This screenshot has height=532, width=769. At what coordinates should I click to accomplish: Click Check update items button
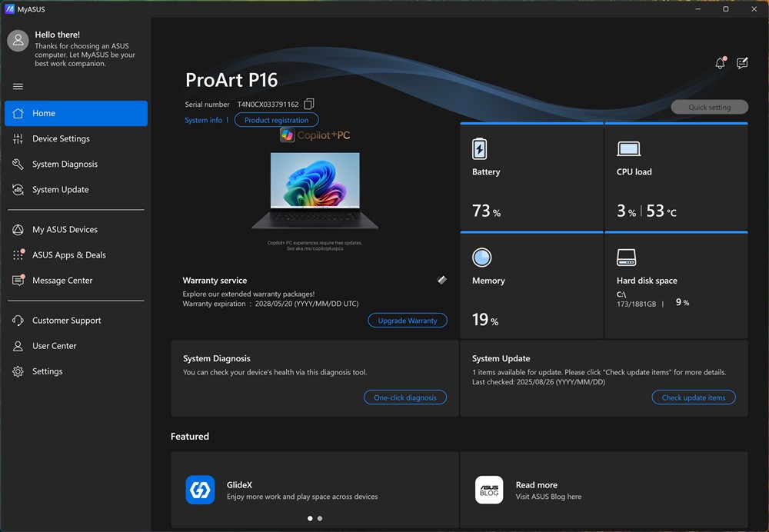693,397
